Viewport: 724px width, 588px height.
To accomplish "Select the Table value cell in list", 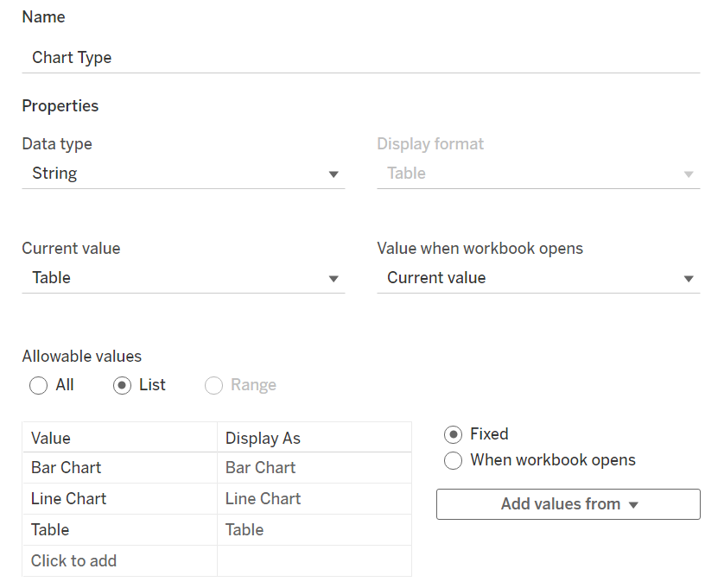I will [119, 530].
